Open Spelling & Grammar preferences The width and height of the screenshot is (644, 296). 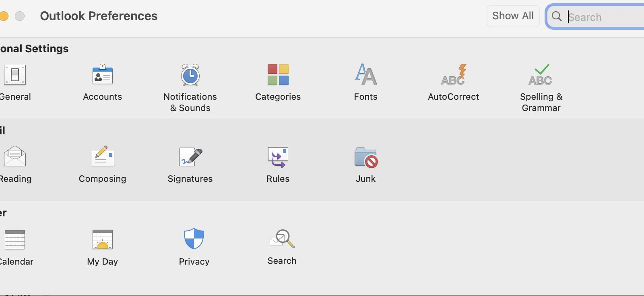(x=541, y=76)
